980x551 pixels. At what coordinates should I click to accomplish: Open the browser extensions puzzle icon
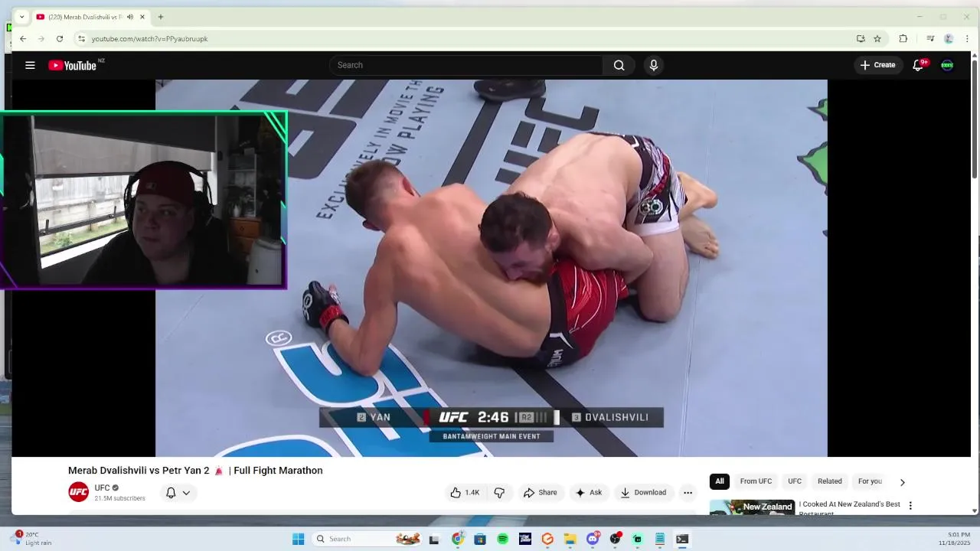point(903,38)
